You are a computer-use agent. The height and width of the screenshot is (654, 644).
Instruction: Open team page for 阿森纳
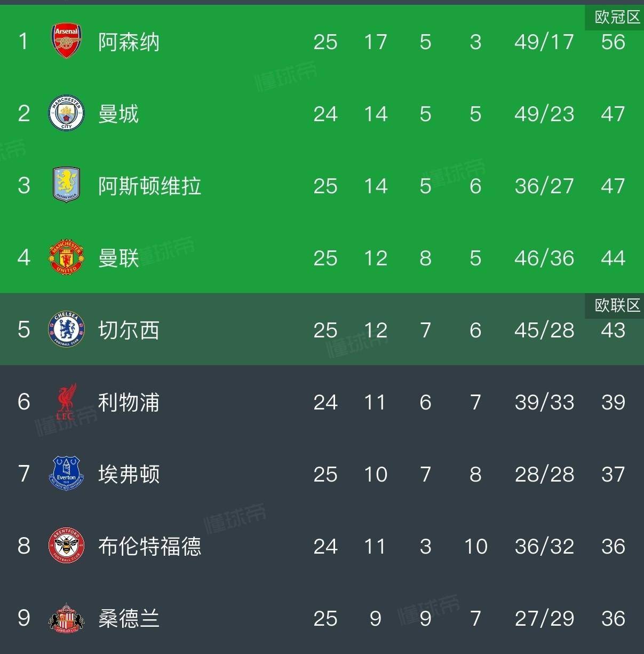coord(129,42)
